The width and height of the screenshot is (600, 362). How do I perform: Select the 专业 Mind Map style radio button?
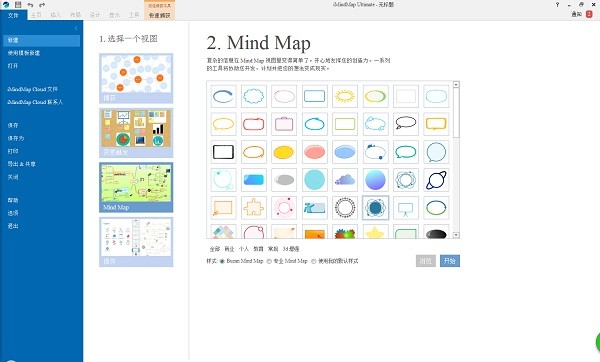269,261
